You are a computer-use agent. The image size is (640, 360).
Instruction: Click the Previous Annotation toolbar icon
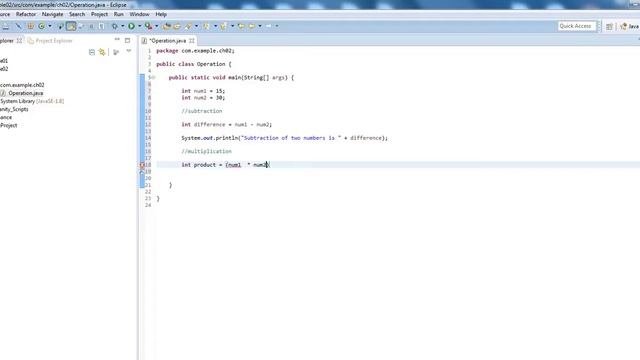click(224, 26)
